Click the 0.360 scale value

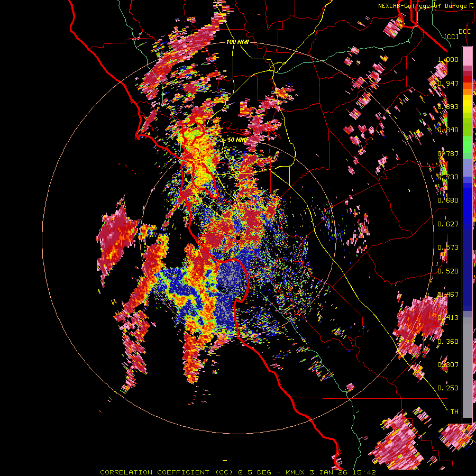(448, 342)
